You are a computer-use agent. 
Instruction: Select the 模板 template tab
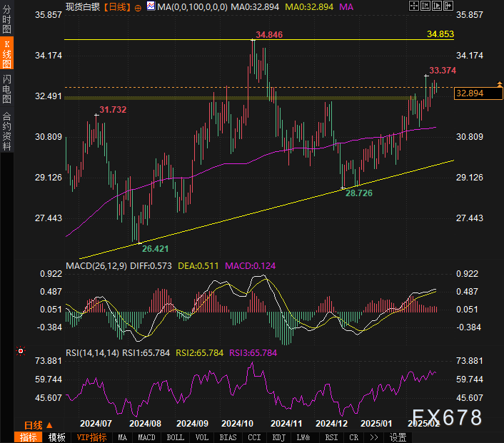pos(57,437)
